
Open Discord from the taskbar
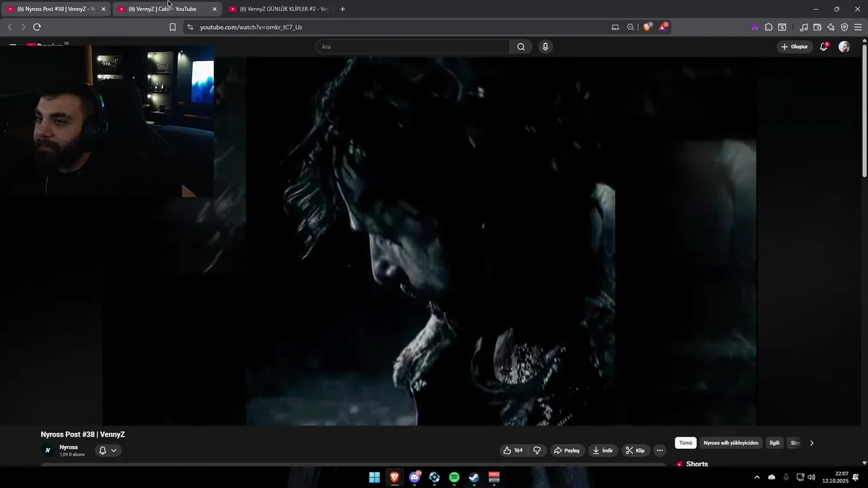pyautogui.click(x=414, y=477)
